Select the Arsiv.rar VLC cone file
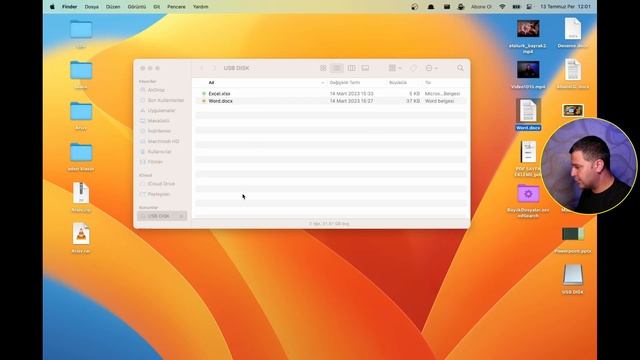The image size is (640, 360). point(81,238)
